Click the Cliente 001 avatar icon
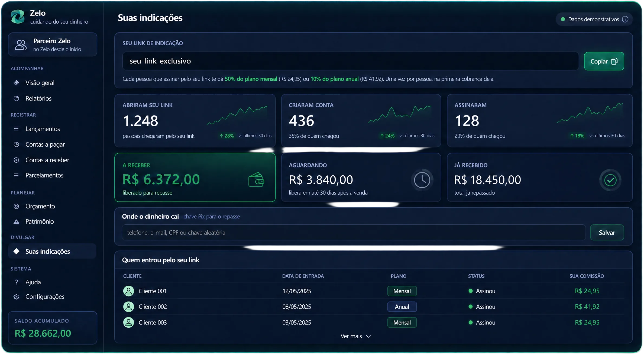Viewport: 644px width, 354px height. click(129, 291)
